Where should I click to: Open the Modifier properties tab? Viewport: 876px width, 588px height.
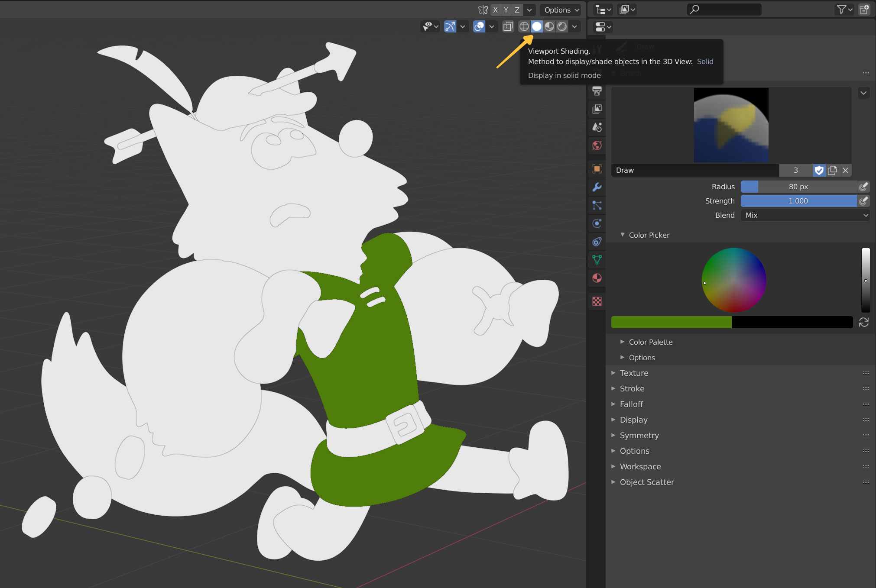click(597, 187)
